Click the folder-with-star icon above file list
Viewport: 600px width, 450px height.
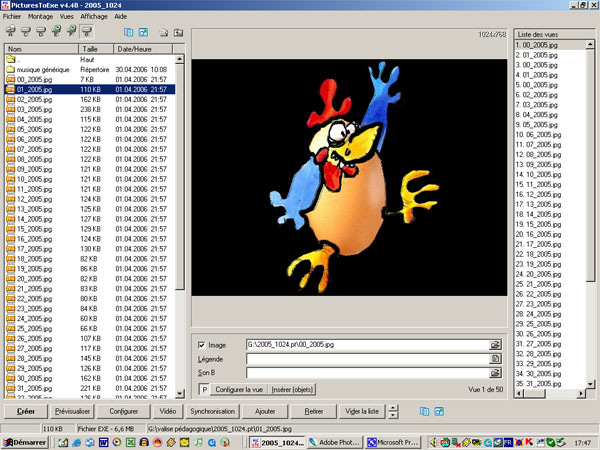(164, 33)
